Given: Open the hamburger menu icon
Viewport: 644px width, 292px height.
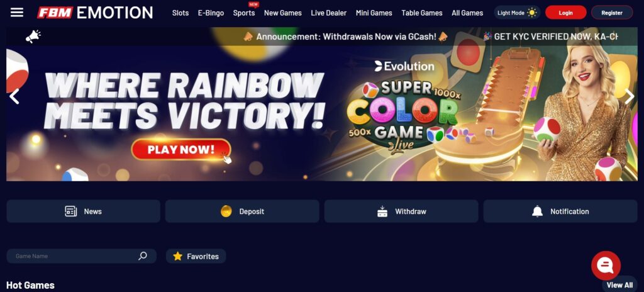Looking at the screenshot, I should 17,13.
